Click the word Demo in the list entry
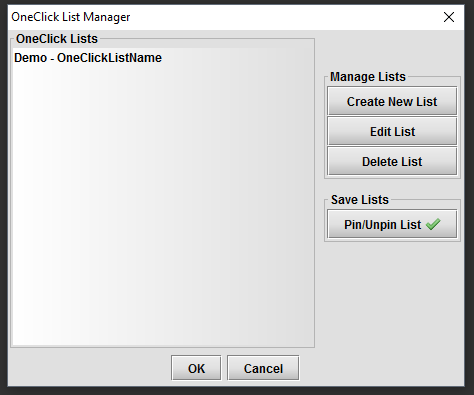The image size is (474, 395). point(30,58)
